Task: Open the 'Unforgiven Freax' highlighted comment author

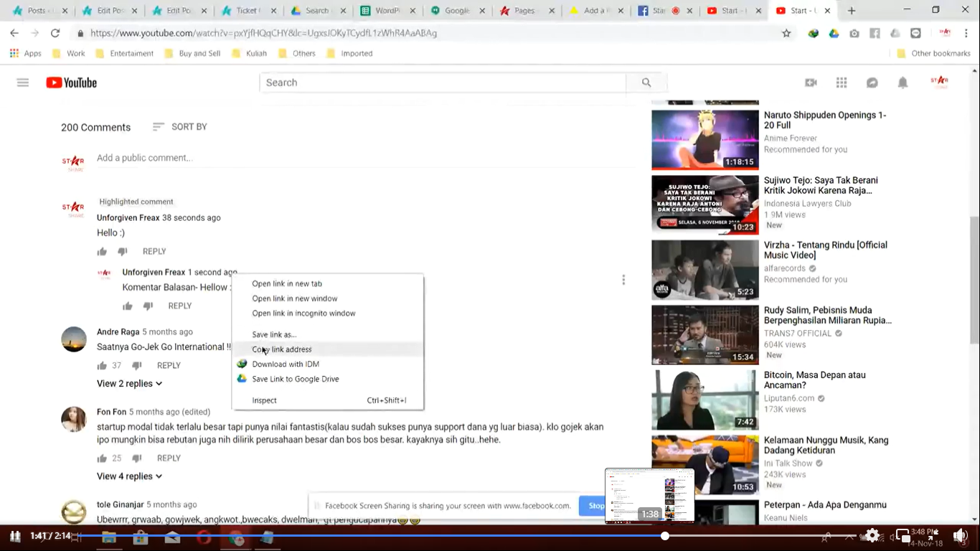Action: (x=128, y=218)
